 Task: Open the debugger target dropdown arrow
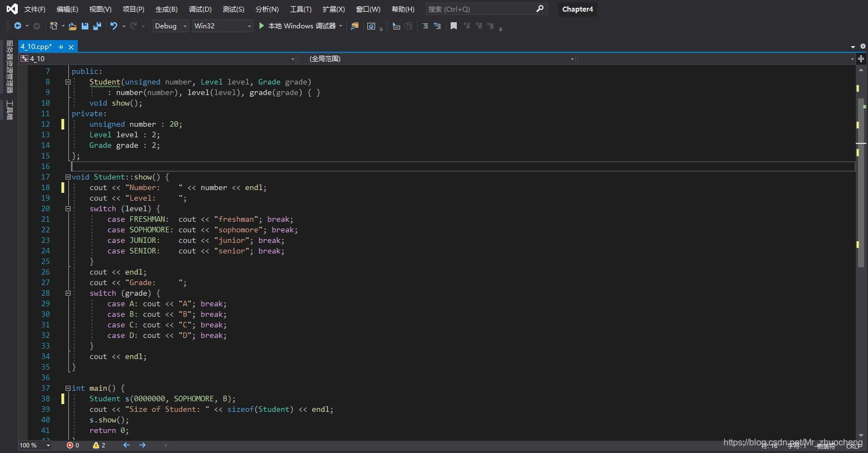341,26
